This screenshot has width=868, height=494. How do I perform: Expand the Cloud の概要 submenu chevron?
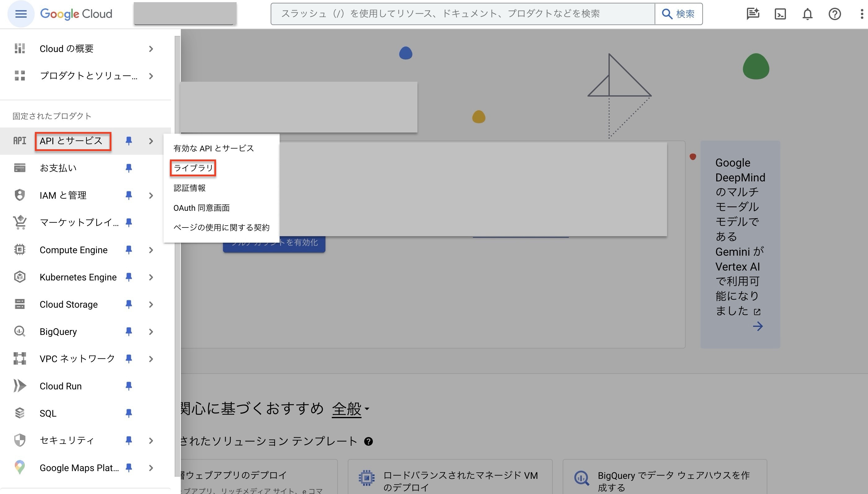click(151, 49)
